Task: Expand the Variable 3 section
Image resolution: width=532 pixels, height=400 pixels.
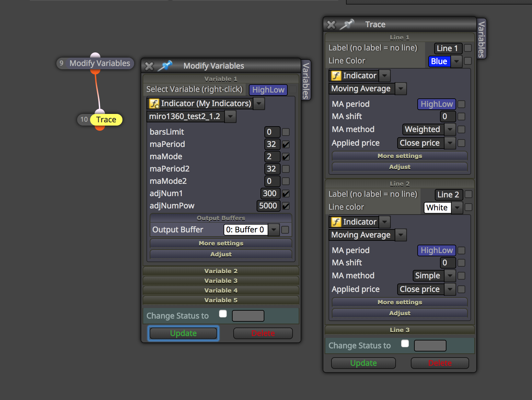Action: (x=221, y=281)
